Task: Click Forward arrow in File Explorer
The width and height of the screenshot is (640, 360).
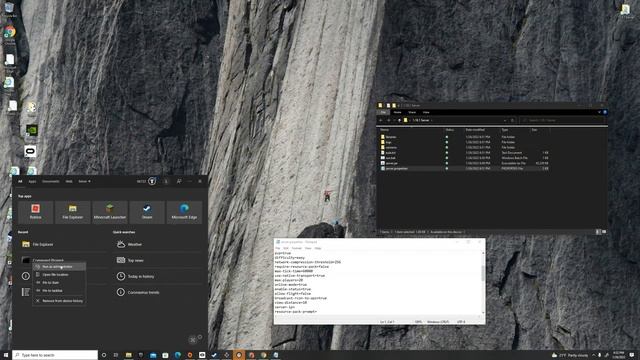Action: 389,120
